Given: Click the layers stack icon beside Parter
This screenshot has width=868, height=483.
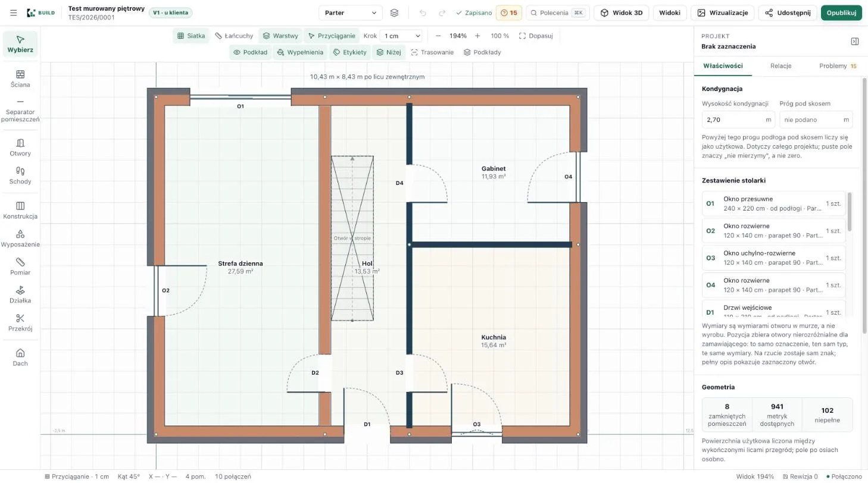Looking at the screenshot, I should [x=394, y=12].
